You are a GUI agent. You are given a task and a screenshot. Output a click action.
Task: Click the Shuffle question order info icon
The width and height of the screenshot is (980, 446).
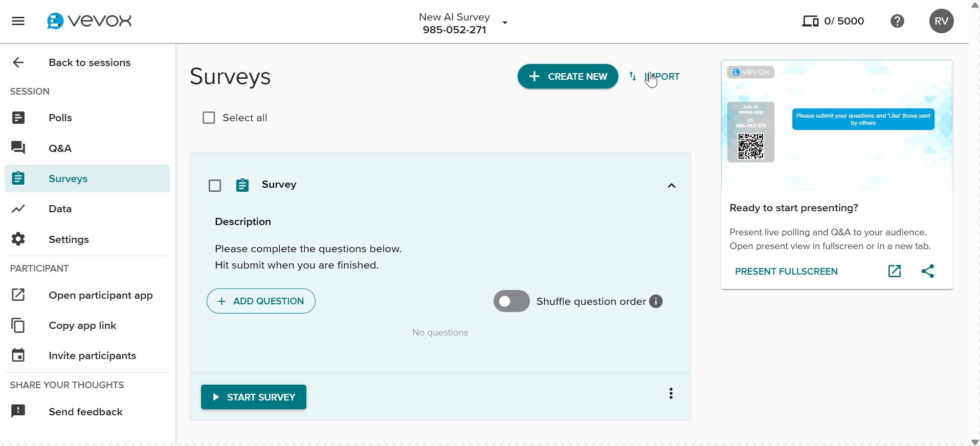click(656, 301)
